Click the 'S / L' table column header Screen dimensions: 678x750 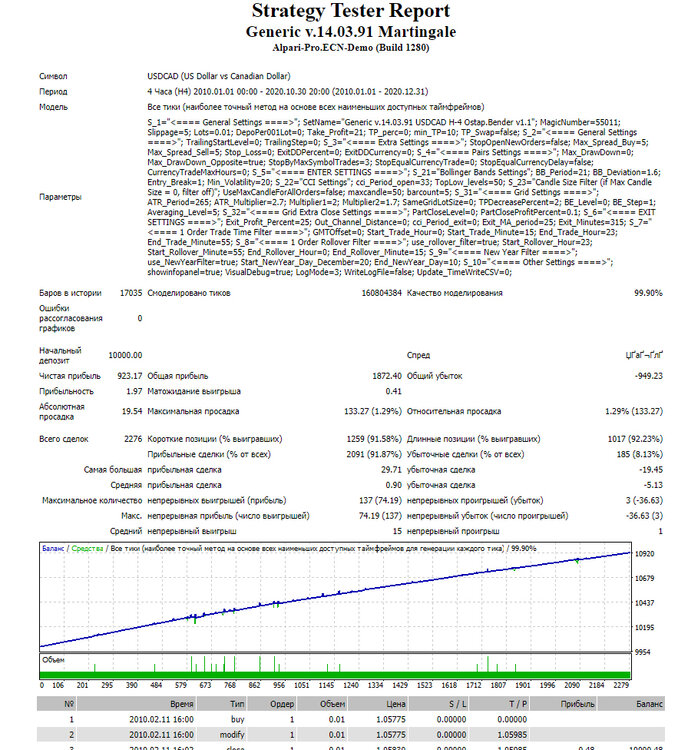pyautogui.click(x=457, y=704)
